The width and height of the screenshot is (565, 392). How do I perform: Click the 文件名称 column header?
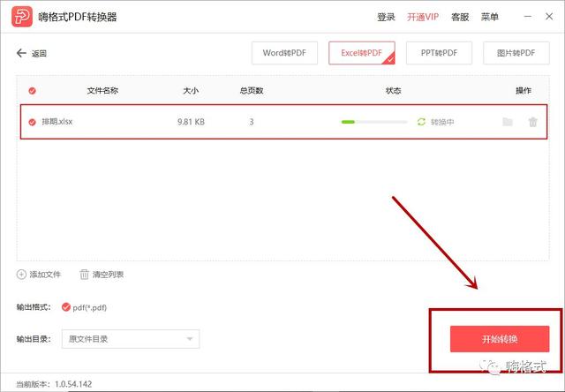click(x=102, y=91)
